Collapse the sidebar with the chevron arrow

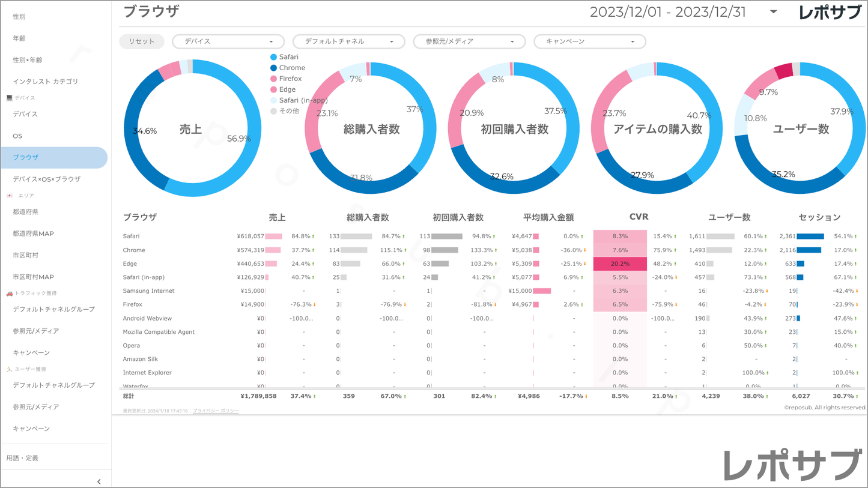[x=99, y=481]
